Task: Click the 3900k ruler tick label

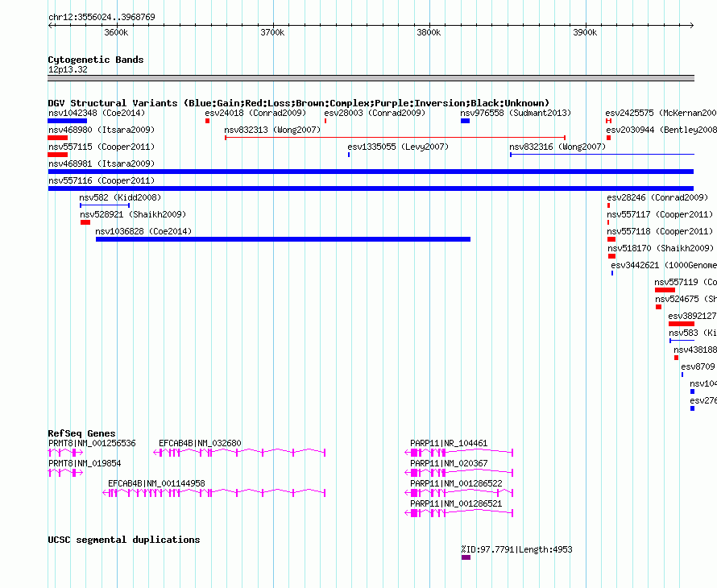Action: tap(585, 32)
